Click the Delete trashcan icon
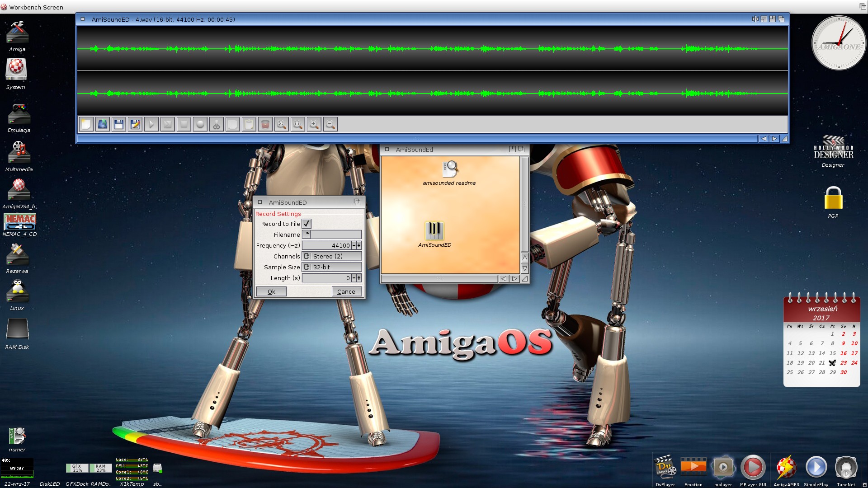 point(265,124)
